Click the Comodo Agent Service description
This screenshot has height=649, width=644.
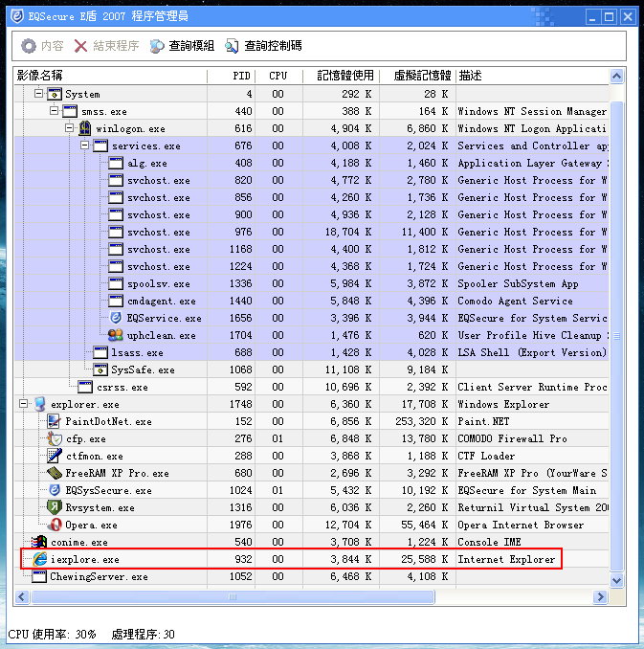[515, 301]
